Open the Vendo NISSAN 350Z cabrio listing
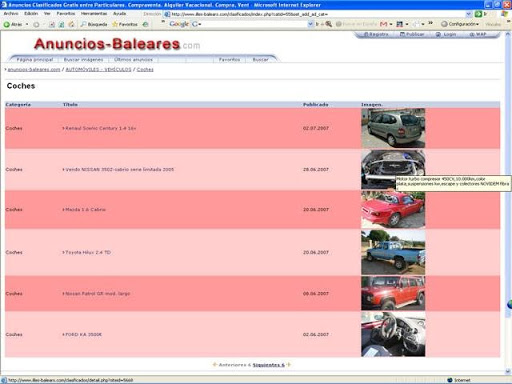 (x=120, y=169)
